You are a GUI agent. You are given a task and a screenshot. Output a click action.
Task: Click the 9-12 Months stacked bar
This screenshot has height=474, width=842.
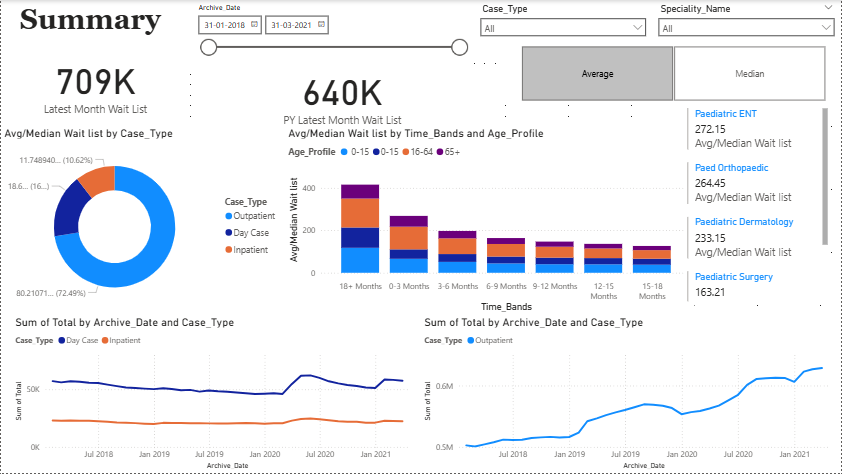pos(555,257)
